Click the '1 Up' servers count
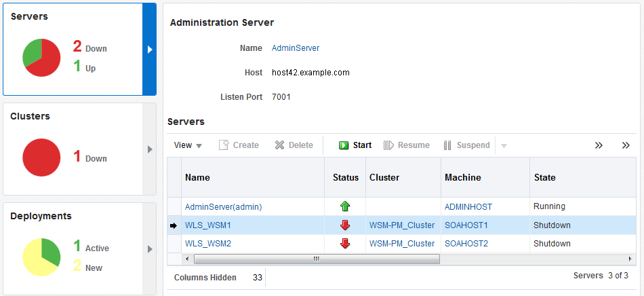 click(85, 66)
